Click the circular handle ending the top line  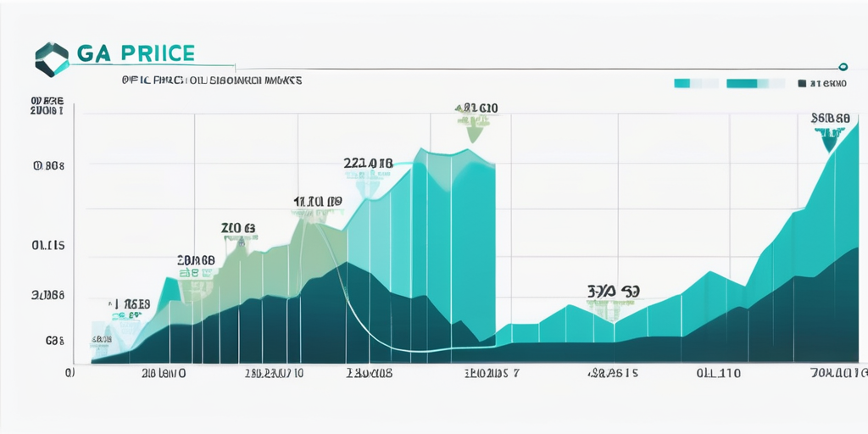pos(843,67)
